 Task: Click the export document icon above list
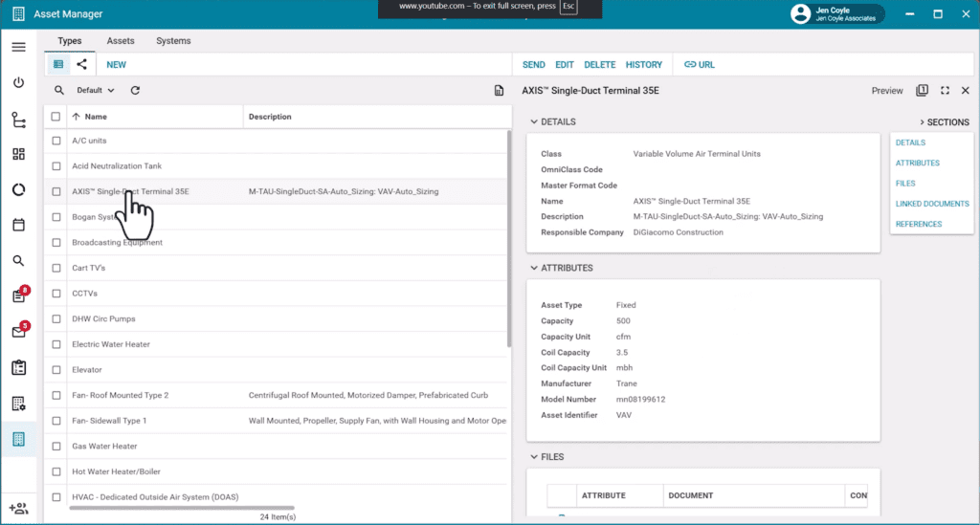499,91
